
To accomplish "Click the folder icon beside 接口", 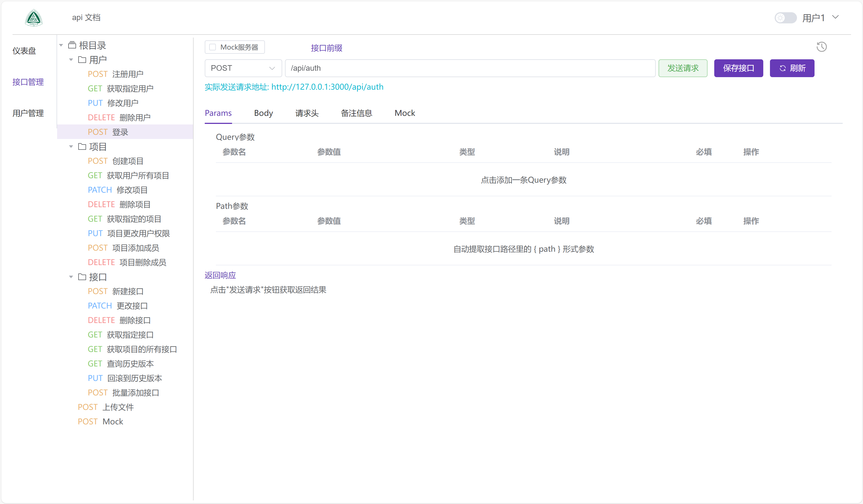I will [x=82, y=277].
